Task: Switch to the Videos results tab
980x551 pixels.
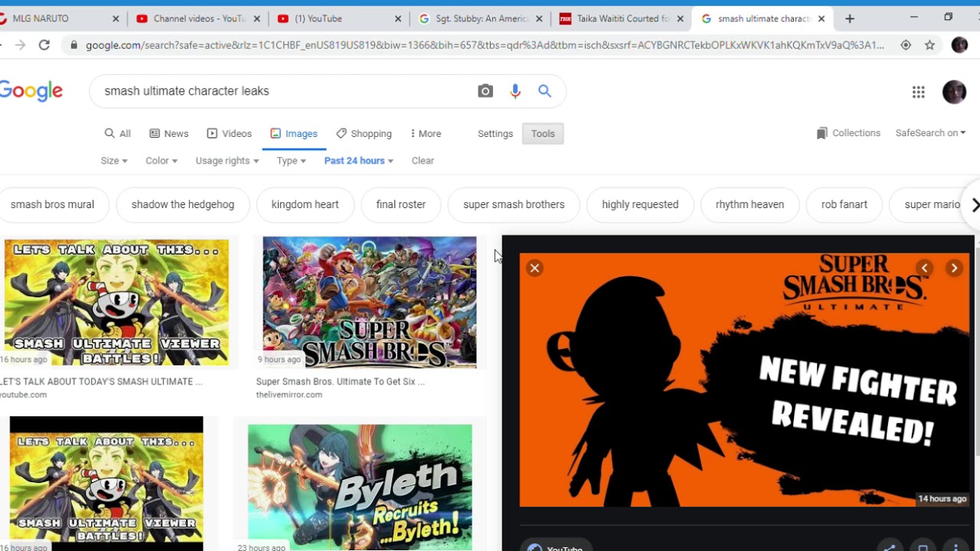Action: pyautogui.click(x=230, y=133)
